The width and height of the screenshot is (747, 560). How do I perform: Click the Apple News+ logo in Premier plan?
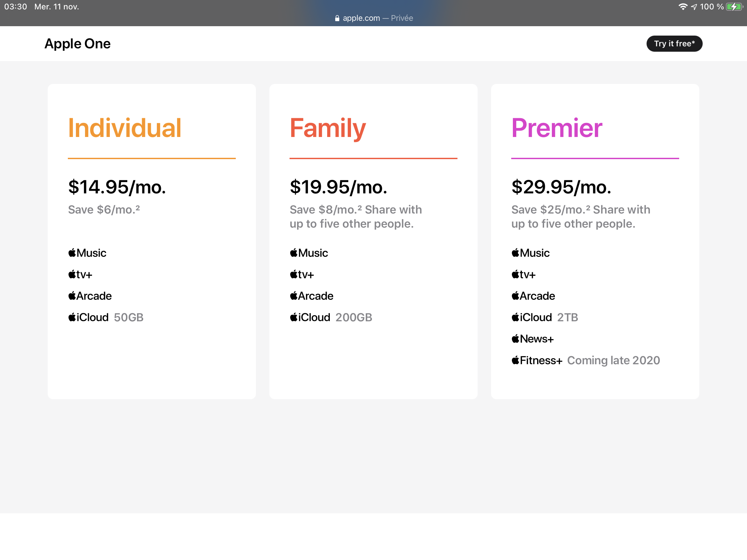coord(533,338)
